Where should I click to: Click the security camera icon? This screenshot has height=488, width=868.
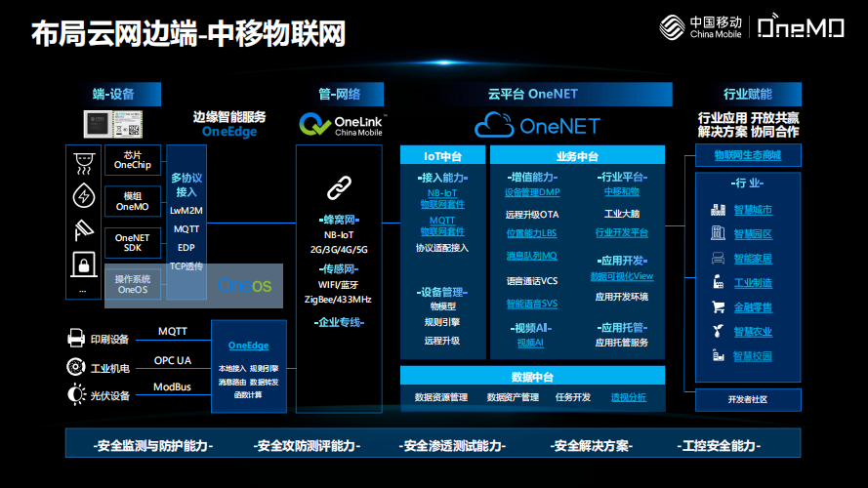point(84,230)
